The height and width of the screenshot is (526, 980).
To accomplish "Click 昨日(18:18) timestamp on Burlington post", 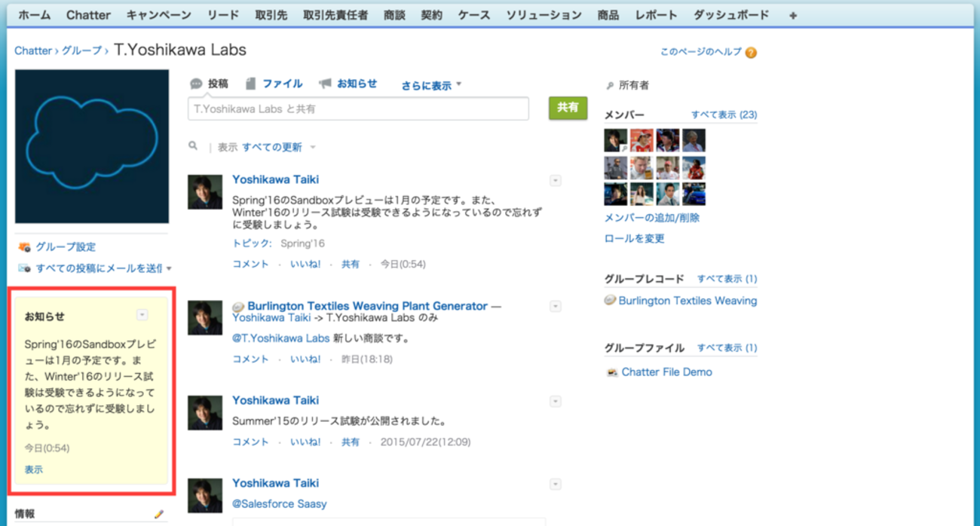I will (366, 359).
